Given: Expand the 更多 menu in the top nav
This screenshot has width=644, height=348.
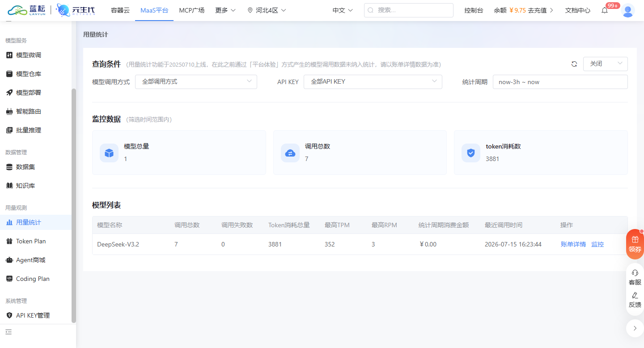Looking at the screenshot, I should click(225, 10).
